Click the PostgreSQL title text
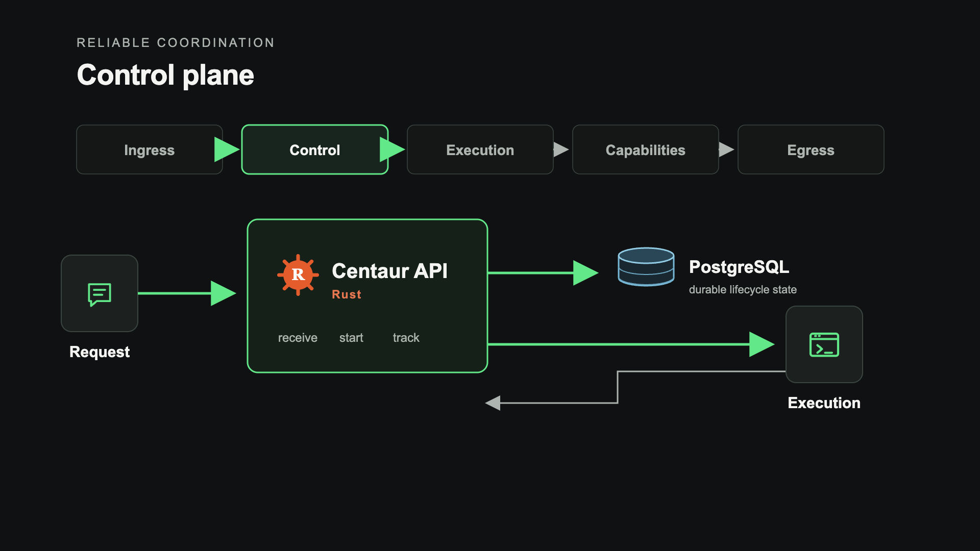The height and width of the screenshot is (551, 980). click(739, 267)
